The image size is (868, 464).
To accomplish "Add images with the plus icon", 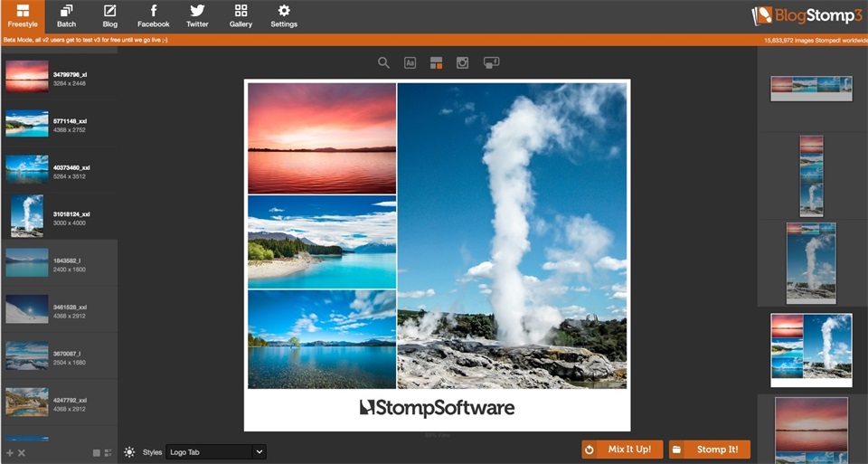I will (x=9, y=453).
